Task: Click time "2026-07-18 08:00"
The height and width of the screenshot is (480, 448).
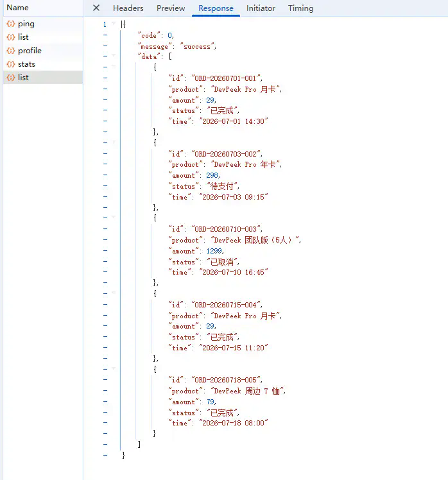Action: (234, 423)
